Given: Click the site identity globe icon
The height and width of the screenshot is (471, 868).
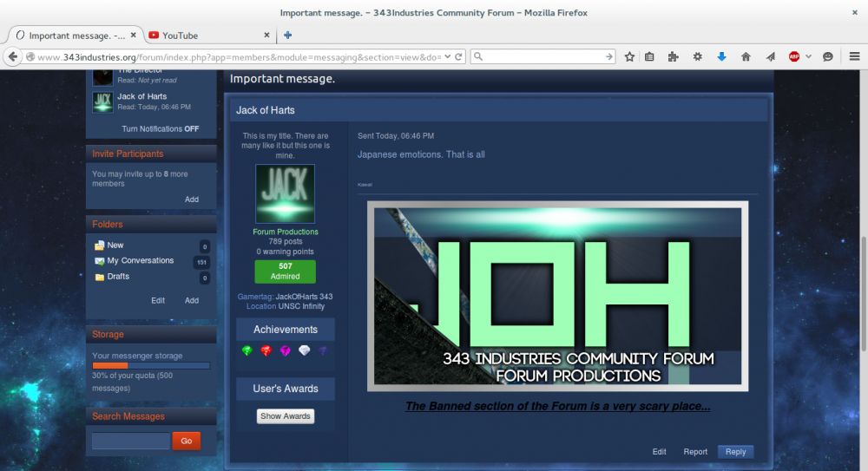Looking at the screenshot, I should [30, 57].
